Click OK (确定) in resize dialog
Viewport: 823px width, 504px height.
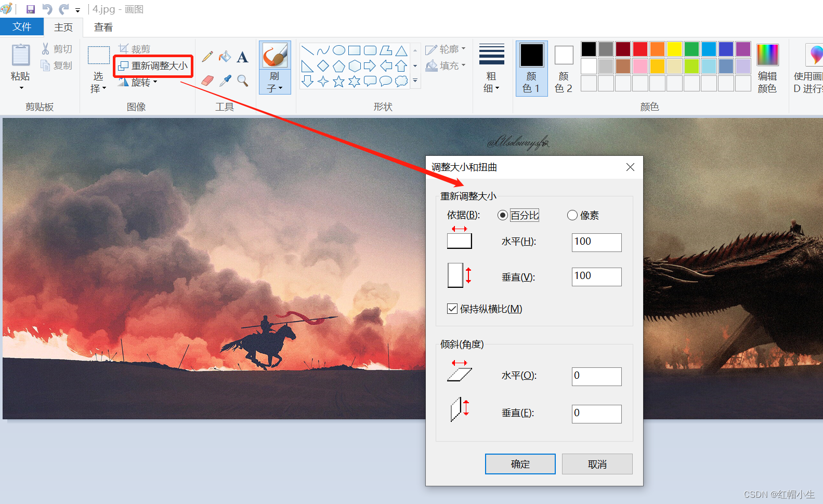click(520, 464)
